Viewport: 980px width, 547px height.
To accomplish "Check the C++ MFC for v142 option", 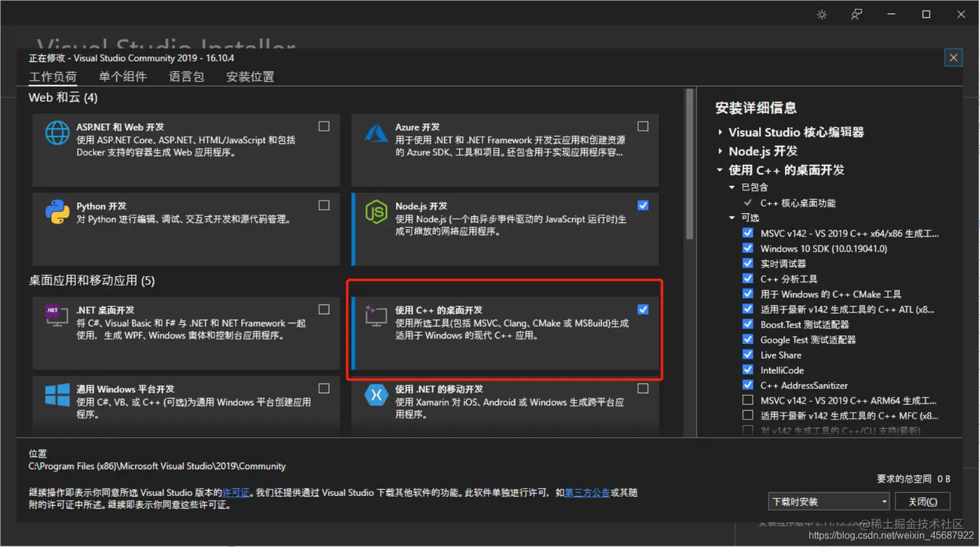I will click(x=748, y=415).
